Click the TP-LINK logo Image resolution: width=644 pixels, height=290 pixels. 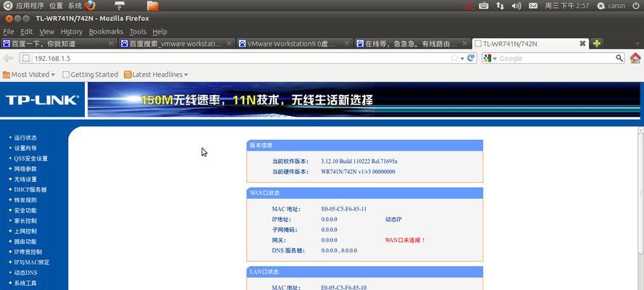pos(42,100)
